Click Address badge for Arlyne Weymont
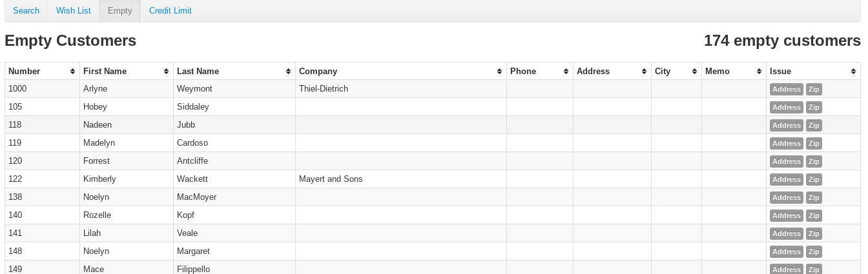Image resolution: width=868 pixels, height=274 pixels. click(786, 89)
